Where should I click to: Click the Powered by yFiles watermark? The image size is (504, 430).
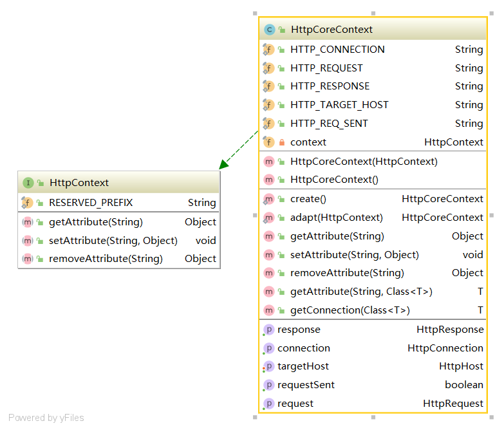click(x=46, y=418)
